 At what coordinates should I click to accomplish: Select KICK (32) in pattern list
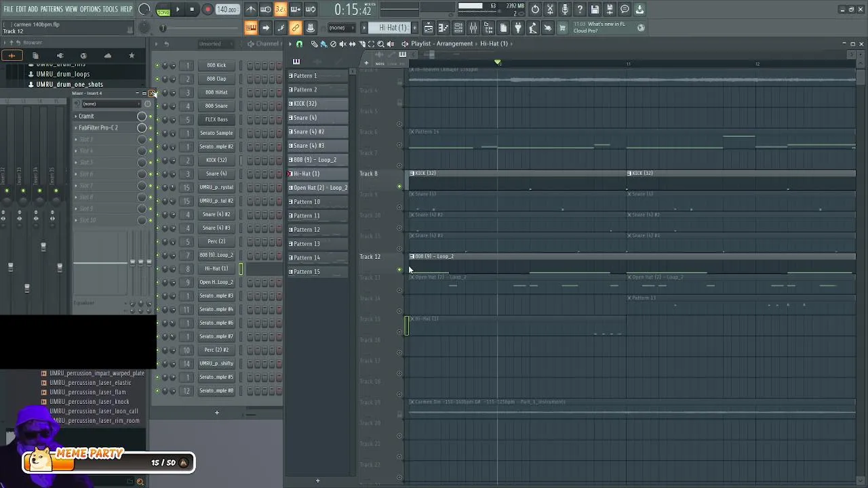click(317, 103)
